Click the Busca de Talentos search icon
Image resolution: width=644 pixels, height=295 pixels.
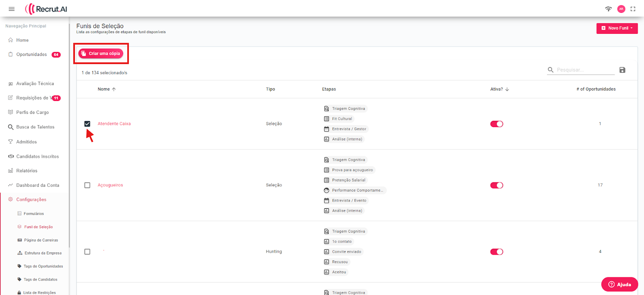11,127
